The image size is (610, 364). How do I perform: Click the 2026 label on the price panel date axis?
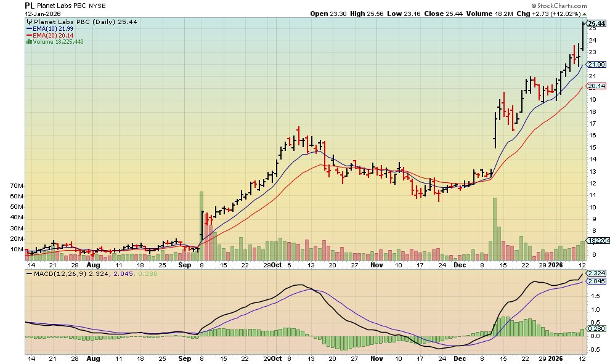point(556,265)
